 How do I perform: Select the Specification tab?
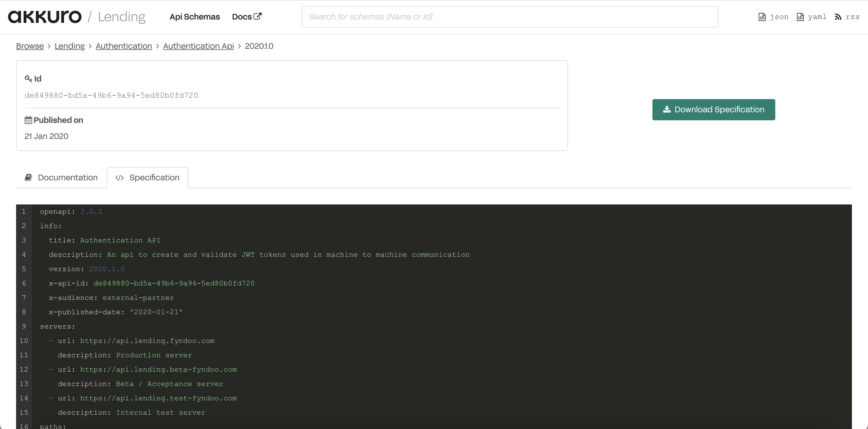click(x=154, y=177)
